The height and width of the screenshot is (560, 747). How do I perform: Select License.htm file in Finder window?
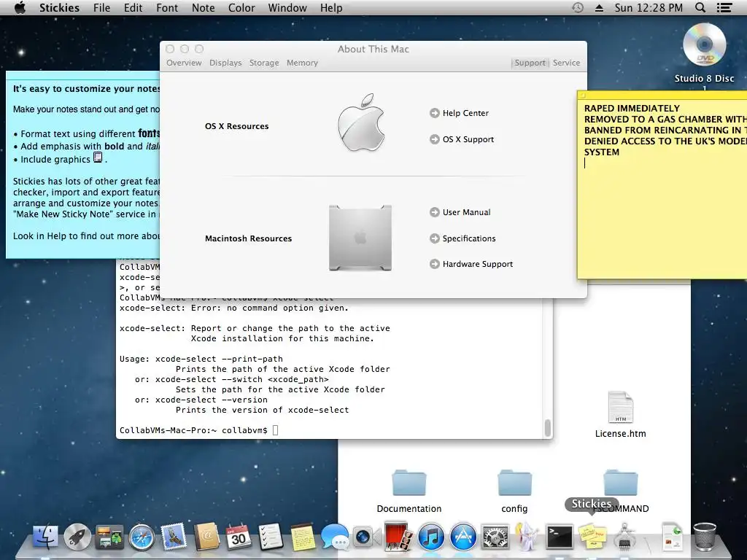coord(620,408)
